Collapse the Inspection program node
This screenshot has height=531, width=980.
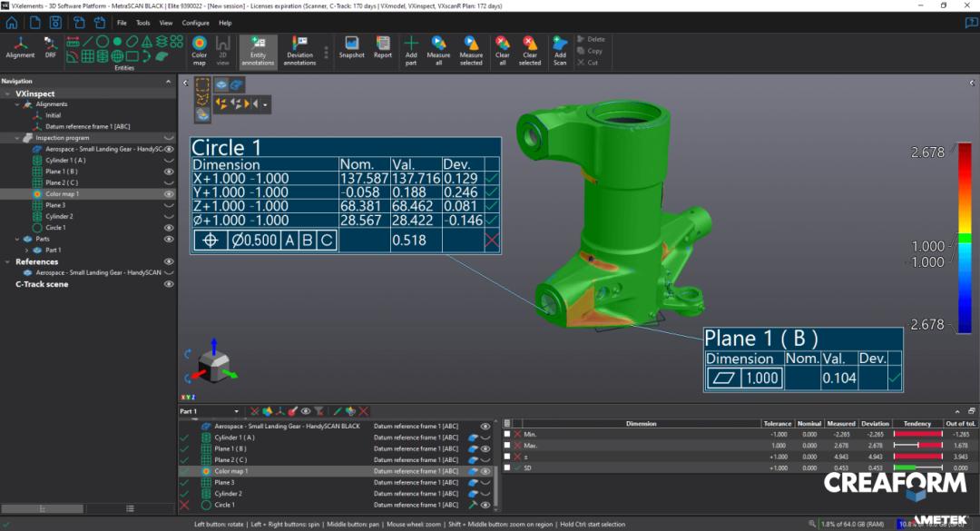17,138
